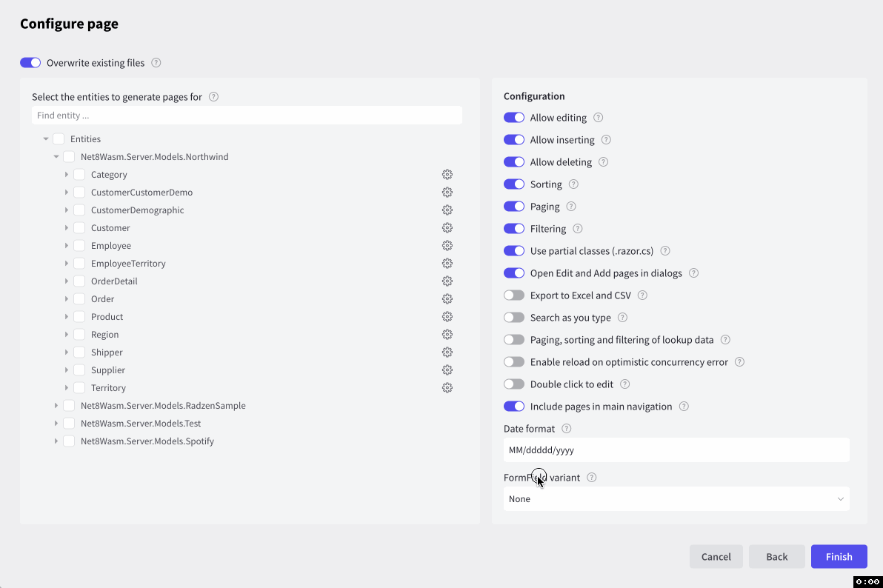Focus the Find entity search box
The image size is (883, 588).
(x=247, y=116)
